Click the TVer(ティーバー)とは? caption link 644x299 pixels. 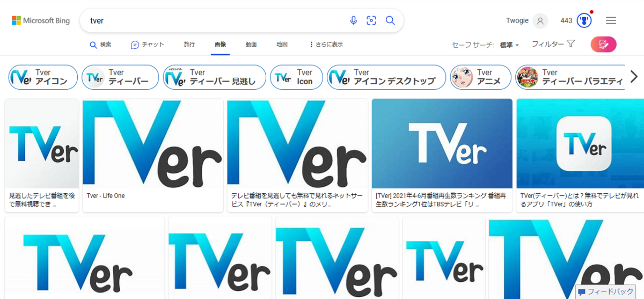[580, 200]
